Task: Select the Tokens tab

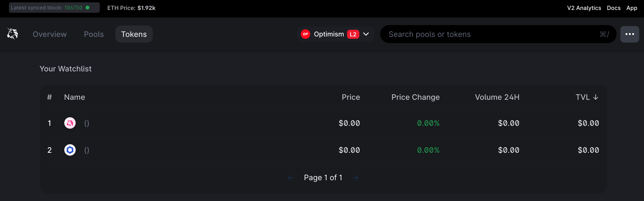Action: click(134, 34)
